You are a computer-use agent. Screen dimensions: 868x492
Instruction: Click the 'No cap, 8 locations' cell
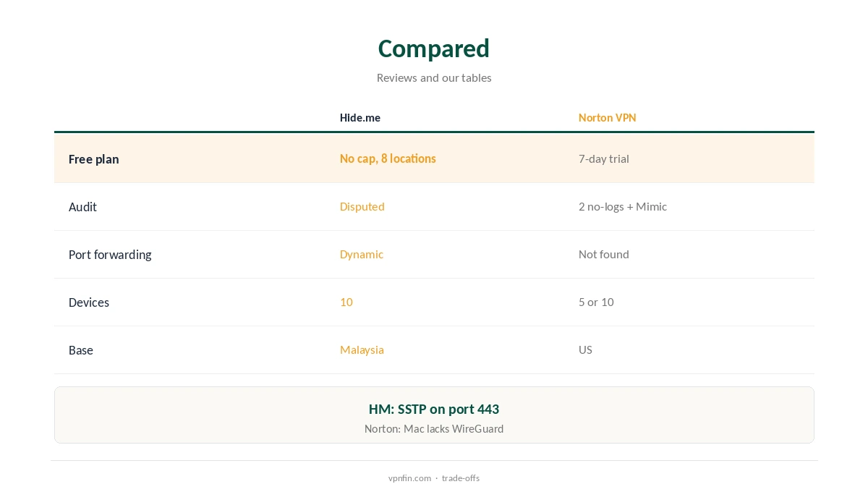[388, 158]
